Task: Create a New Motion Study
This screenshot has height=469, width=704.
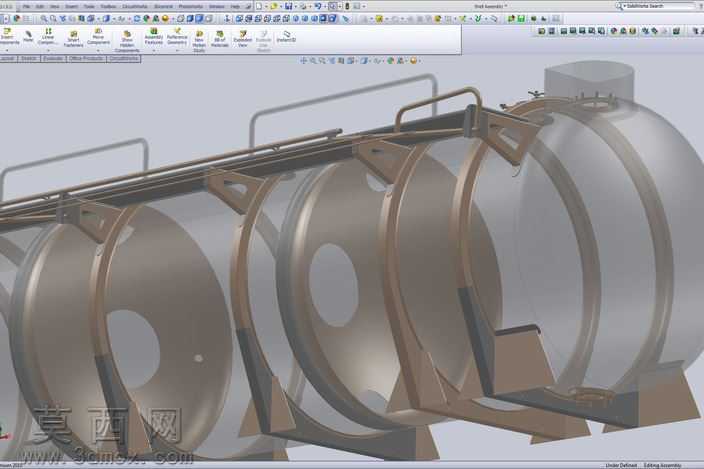Action: tap(199, 41)
